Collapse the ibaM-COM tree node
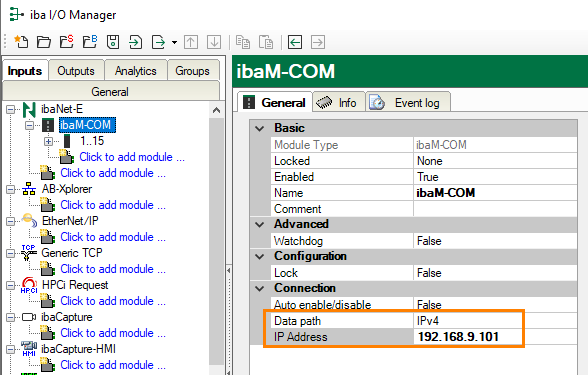588x375 pixels. point(29,125)
